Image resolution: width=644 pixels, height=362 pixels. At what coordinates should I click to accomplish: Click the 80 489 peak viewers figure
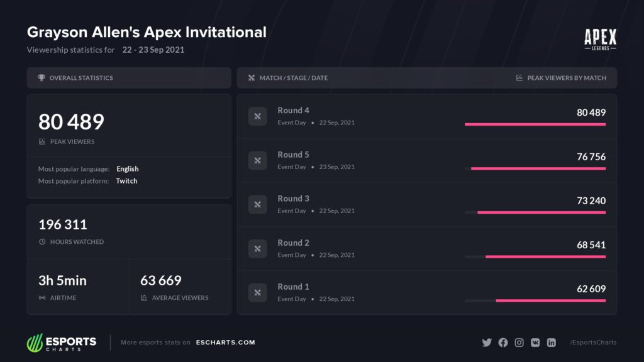click(x=71, y=122)
